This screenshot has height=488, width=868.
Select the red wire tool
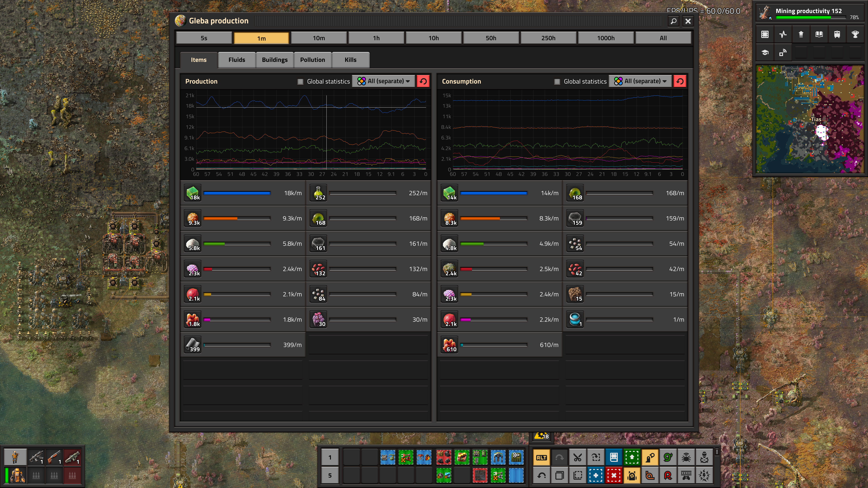tap(668, 476)
